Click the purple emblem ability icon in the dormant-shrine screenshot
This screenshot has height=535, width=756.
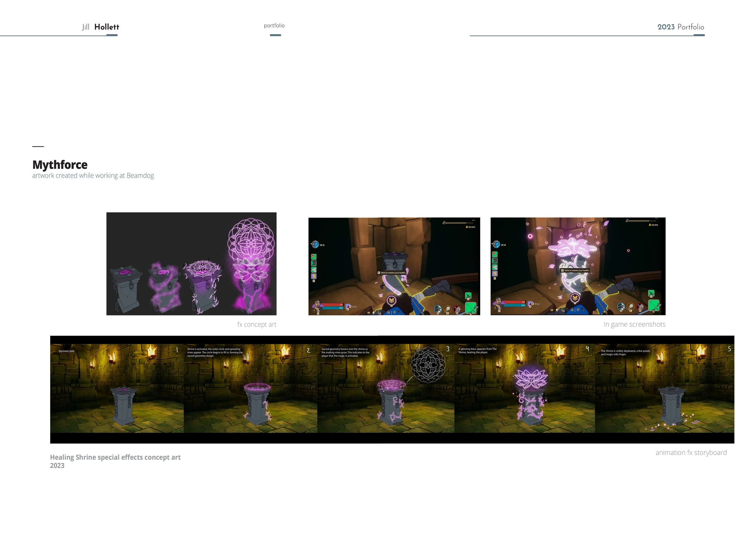[392, 300]
